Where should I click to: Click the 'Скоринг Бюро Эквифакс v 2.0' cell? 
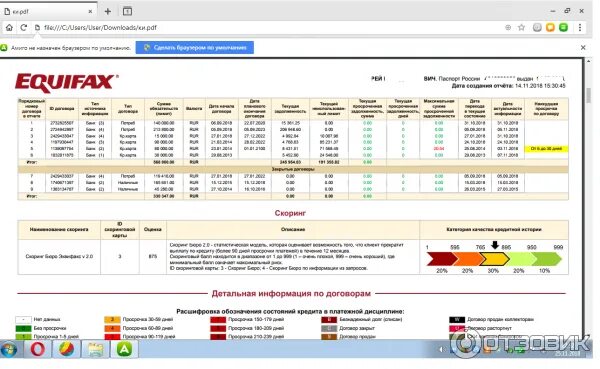[x=59, y=256]
